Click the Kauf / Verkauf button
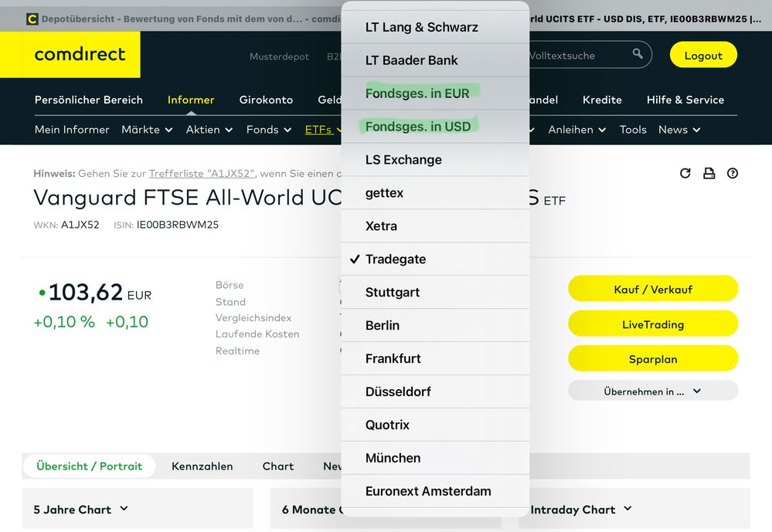The height and width of the screenshot is (532, 772). [x=653, y=290]
